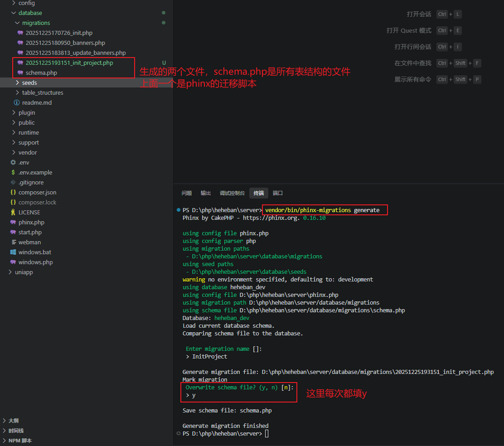The image size is (504, 446).
Task: Click the dollar icon next to .env.example
Action: 13,173
